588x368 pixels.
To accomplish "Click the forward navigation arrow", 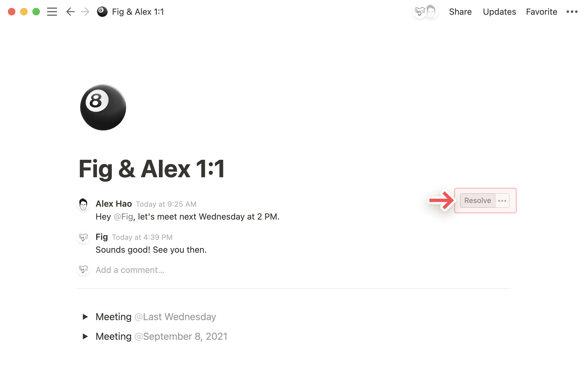I will [85, 11].
